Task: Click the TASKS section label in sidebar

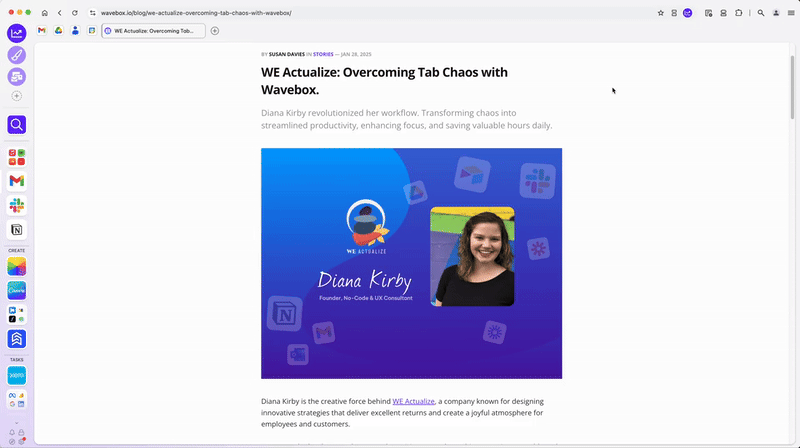Action: pos(17,360)
